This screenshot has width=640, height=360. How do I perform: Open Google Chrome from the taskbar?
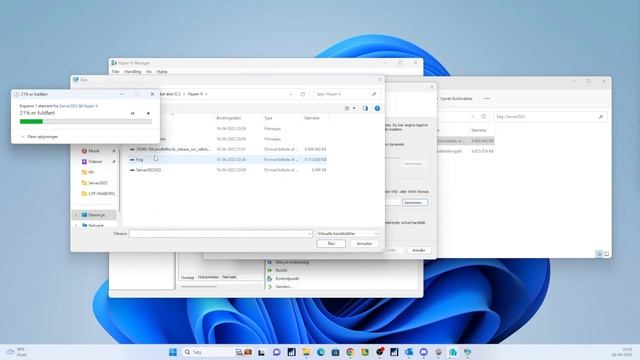coord(350,352)
